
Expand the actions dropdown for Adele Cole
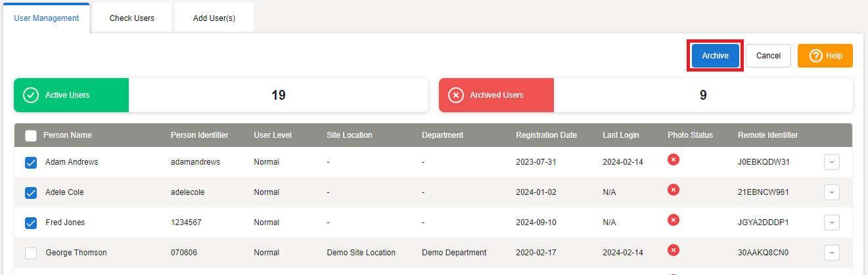pyautogui.click(x=831, y=193)
